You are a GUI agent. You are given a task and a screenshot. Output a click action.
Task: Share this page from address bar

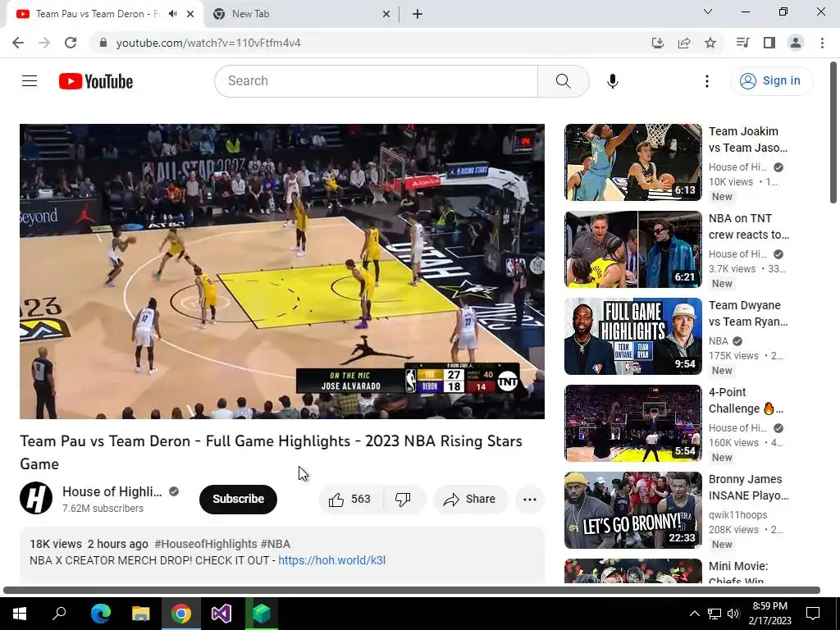684,43
